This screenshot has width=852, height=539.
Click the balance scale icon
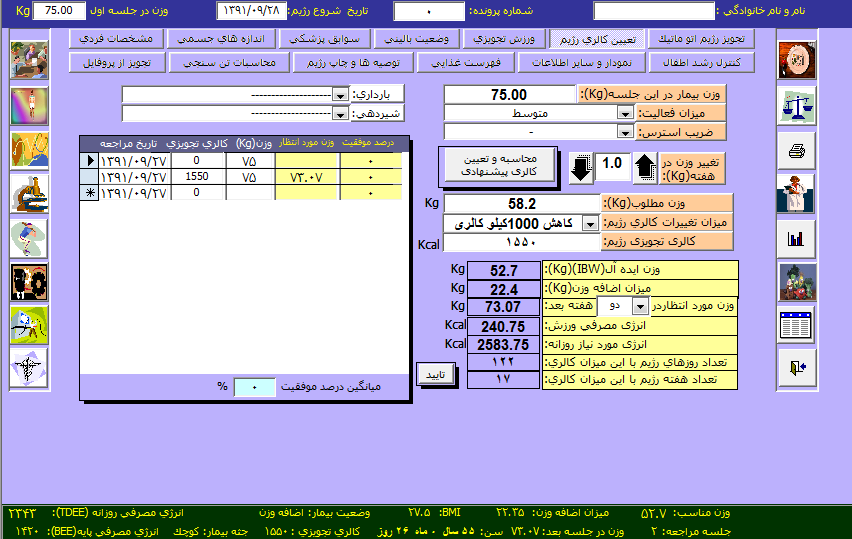point(797,107)
